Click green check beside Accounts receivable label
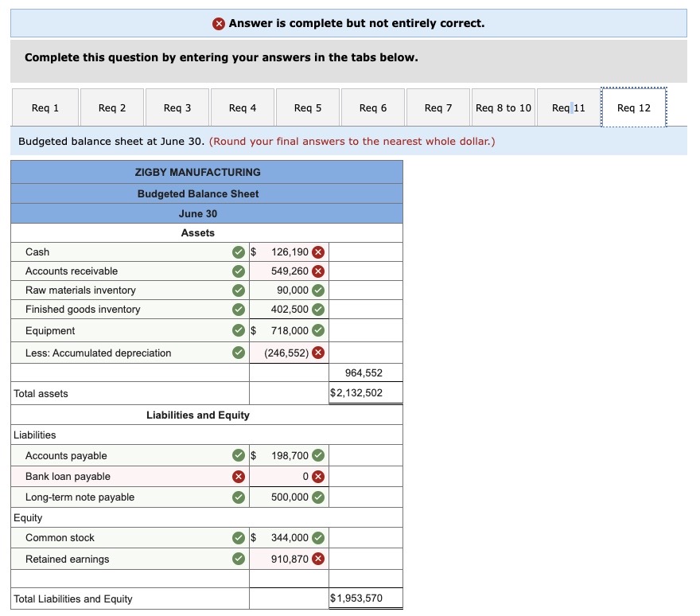Screen dimensions: 700x616 (239, 271)
